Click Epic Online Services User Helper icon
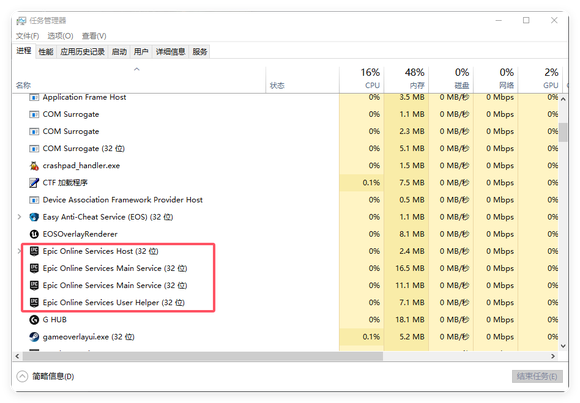The width and height of the screenshot is (580, 403). click(x=34, y=303)
